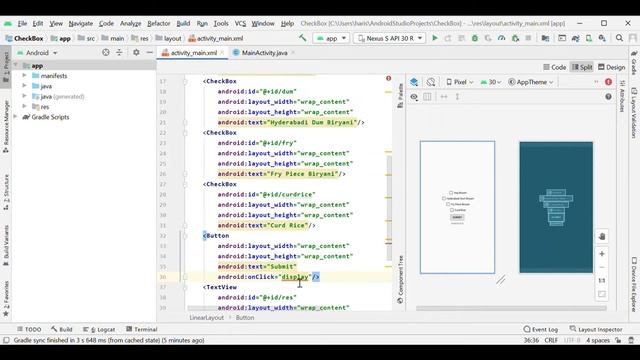Image resolution: width=640 pixels, height=360 pixels.
Task: Open the project pane settings gear
Action: pos(136,53)
